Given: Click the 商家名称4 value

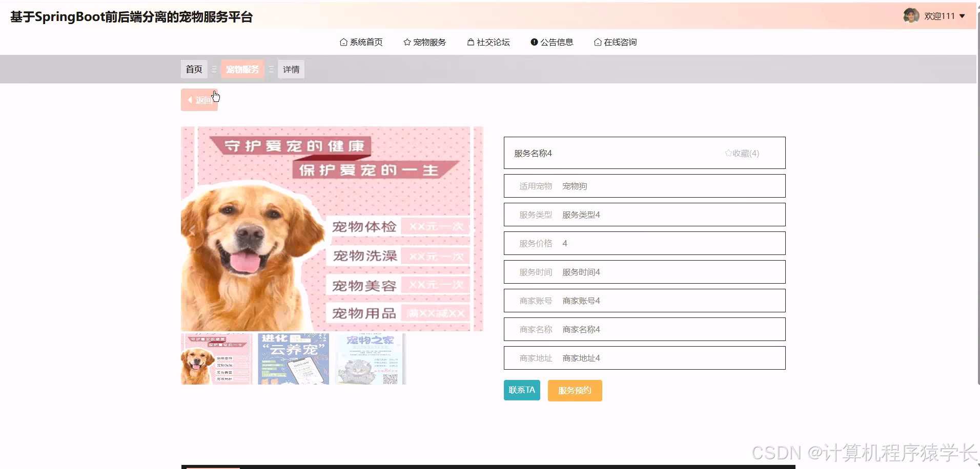Looking at the screenshot, I should 581,329.
